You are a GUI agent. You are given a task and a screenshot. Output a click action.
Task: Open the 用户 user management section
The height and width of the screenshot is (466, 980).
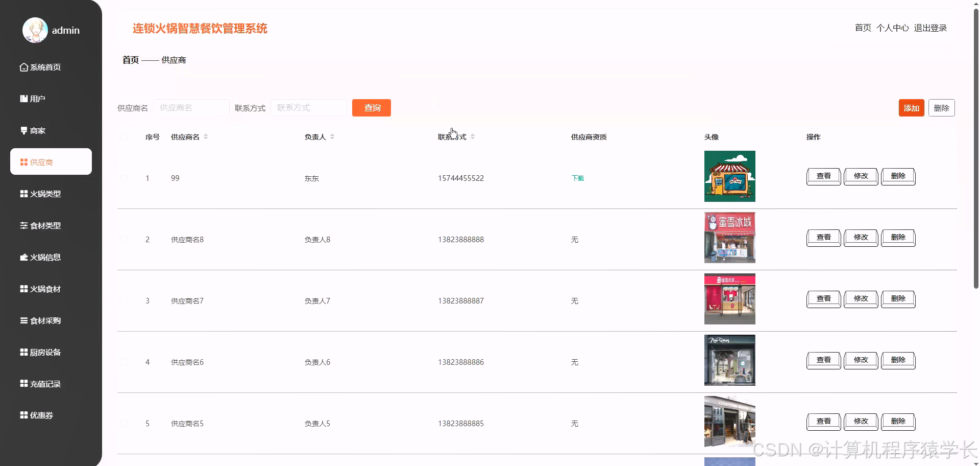(23, 98)
